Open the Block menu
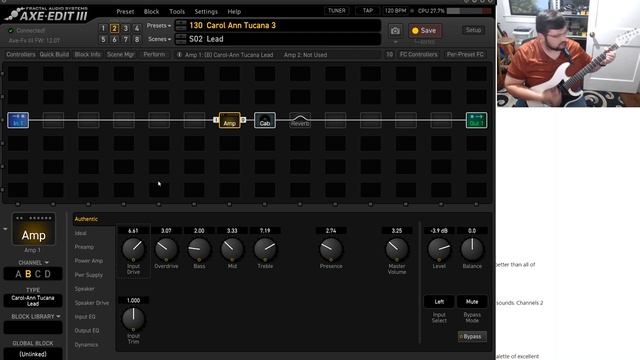The height and width of the screenshot is (360, 640). [x=151, y=11]
